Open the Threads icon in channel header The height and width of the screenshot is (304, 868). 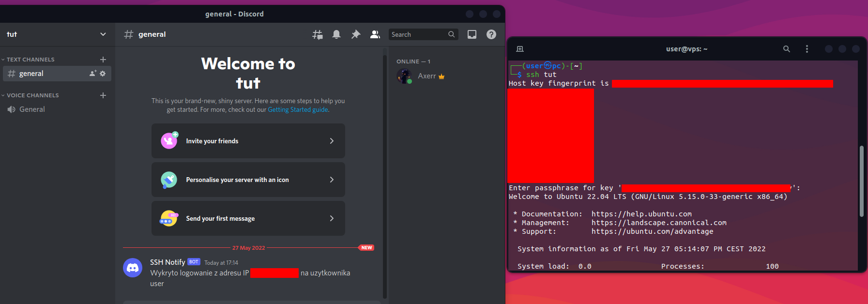(x=317, y=34)
